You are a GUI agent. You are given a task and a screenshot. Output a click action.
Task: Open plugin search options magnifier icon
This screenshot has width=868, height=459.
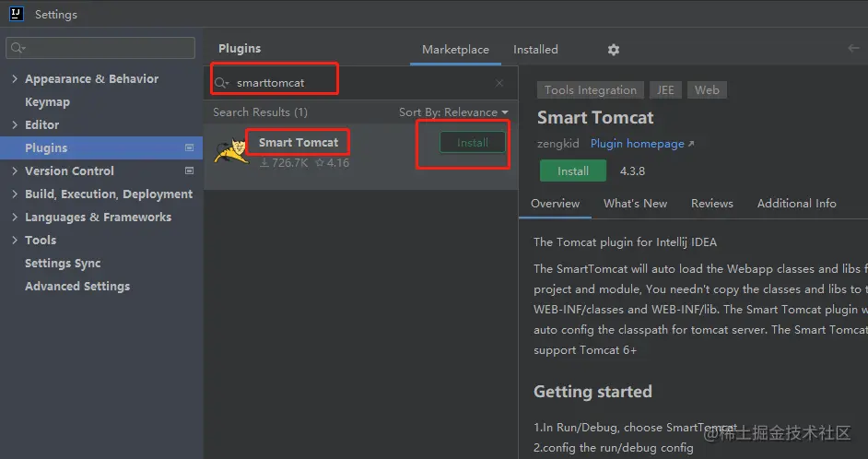pos(221,83)
